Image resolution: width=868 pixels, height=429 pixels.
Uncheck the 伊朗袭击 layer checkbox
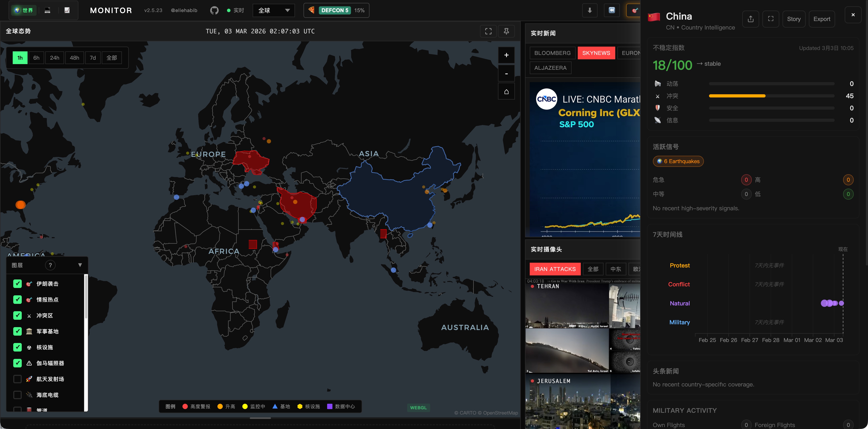[x=17, y=284]
